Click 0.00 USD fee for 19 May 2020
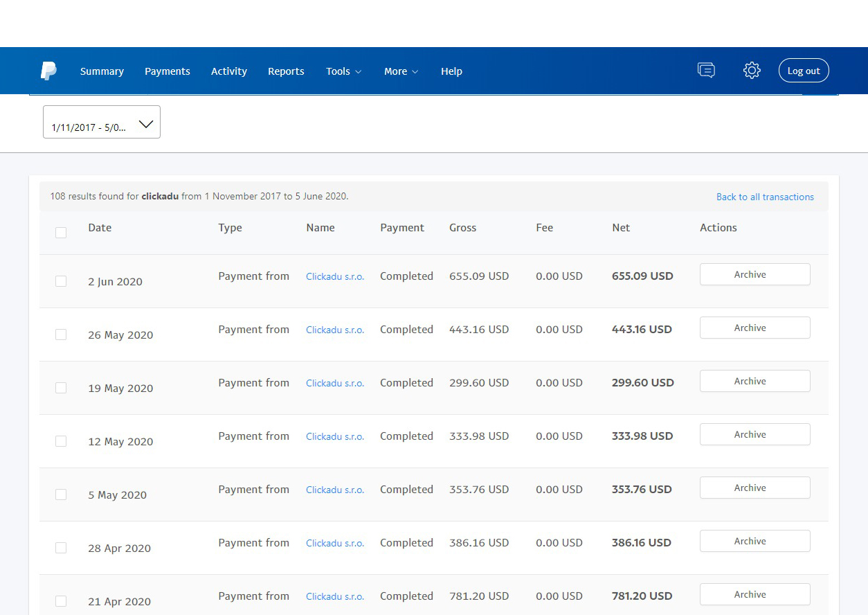 coord(559,383)
